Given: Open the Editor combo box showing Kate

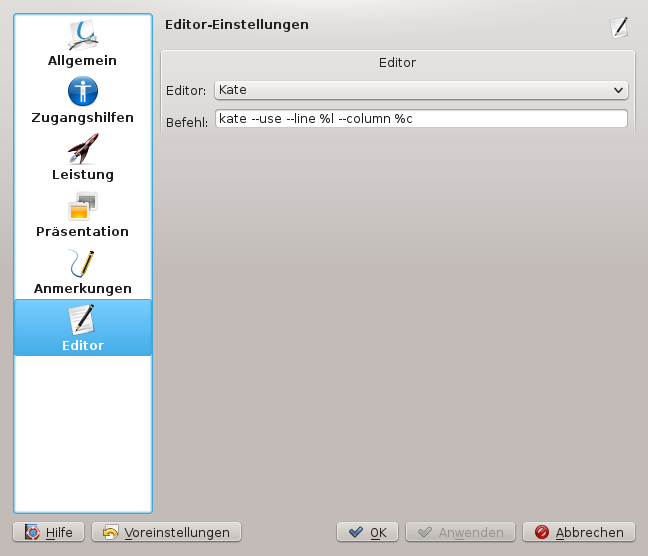Looking at the screenshot, I should click(x=420, y=90).
